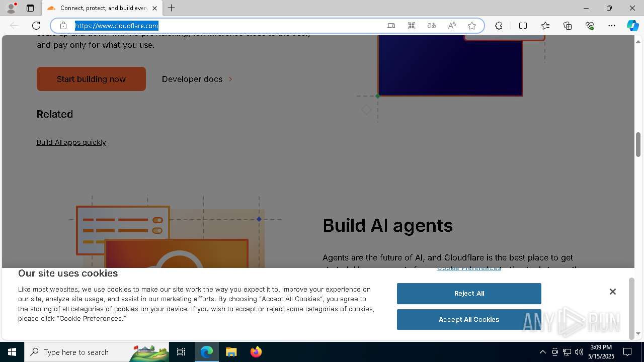Click the translate page icon

pyautogui.click(x=432, y=26)
